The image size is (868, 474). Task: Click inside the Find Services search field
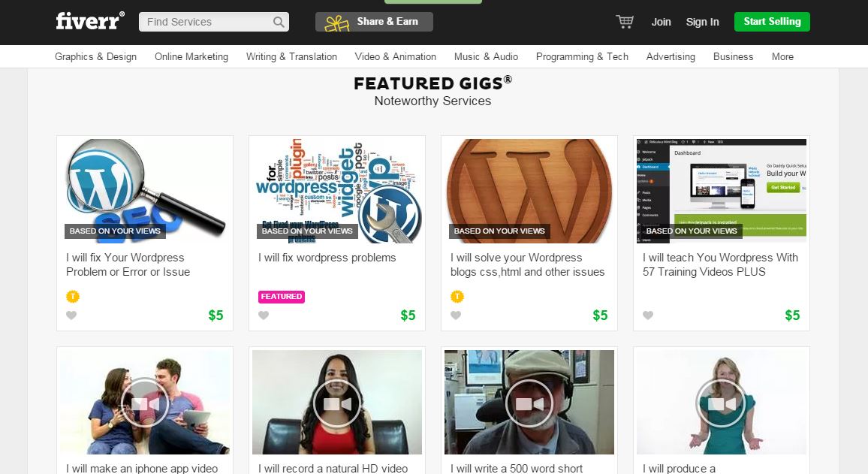point(203,21)
